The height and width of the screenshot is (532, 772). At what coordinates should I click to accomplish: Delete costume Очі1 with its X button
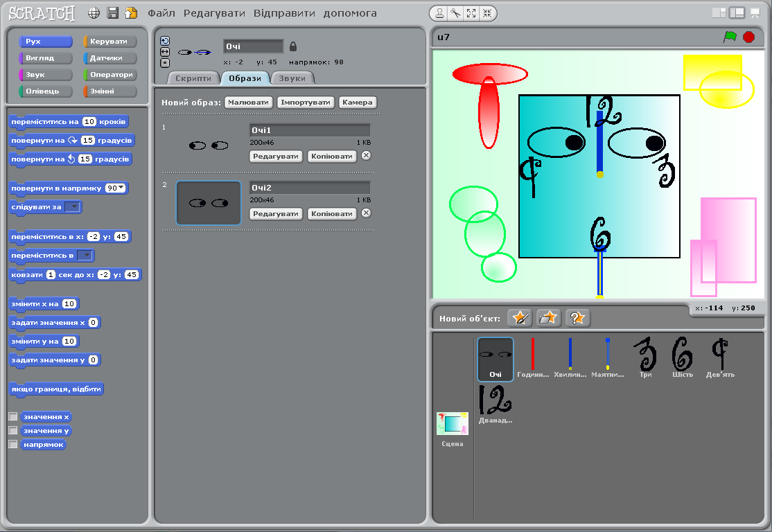click(367, 156)
